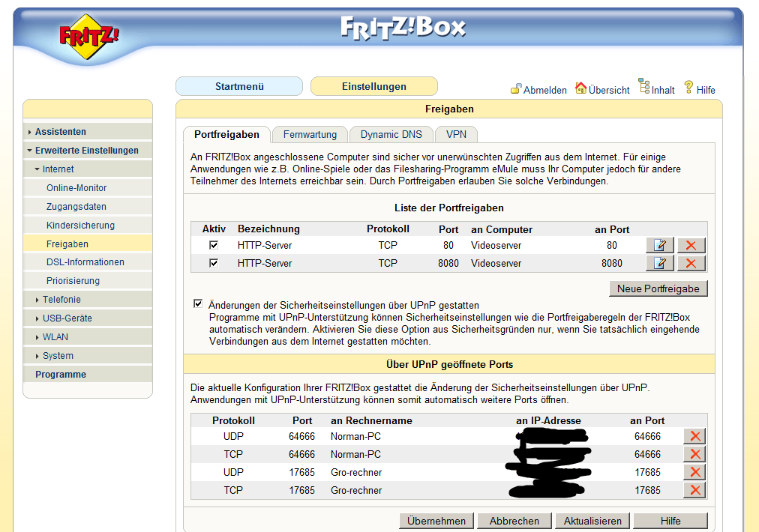Expand the Assistenten menu arrow

pyautogui.click(x=30, y=132)
